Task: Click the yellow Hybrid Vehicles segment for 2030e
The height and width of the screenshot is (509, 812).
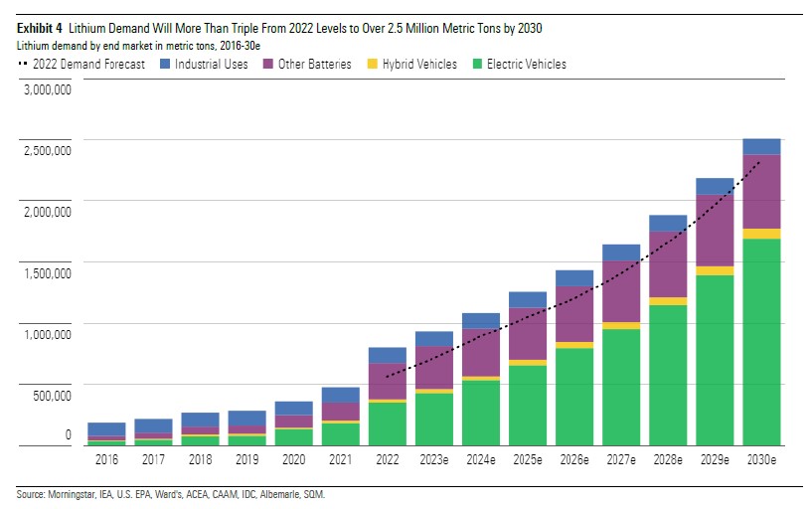Action: coord(761,234)
